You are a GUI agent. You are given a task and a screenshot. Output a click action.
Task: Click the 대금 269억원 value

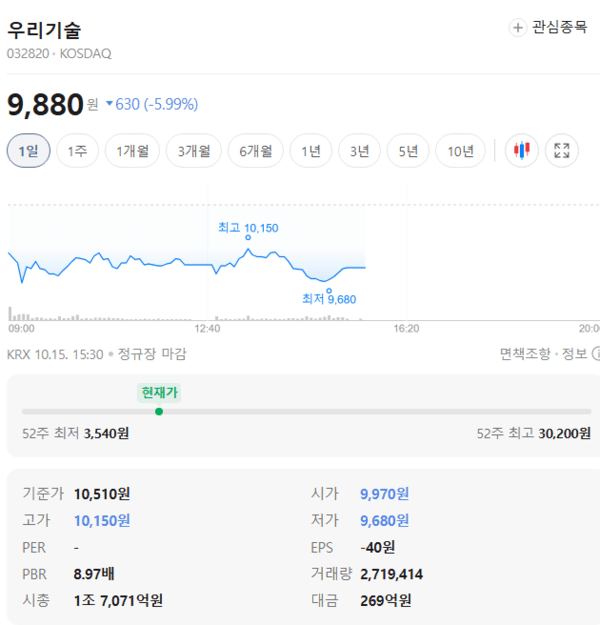(x=386, y=600)
